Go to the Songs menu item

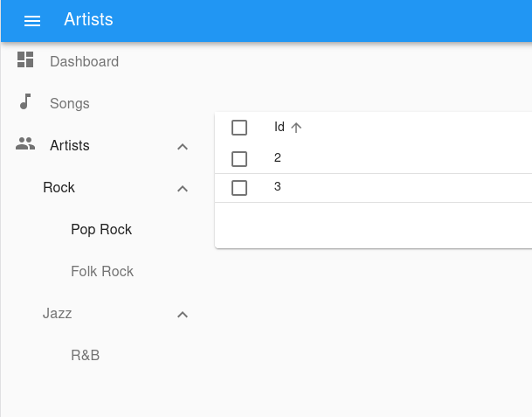coord(70,104)
